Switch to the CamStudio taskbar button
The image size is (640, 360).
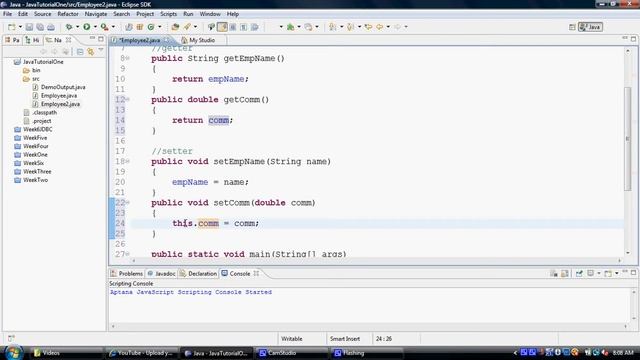click(x=292, y=353)
